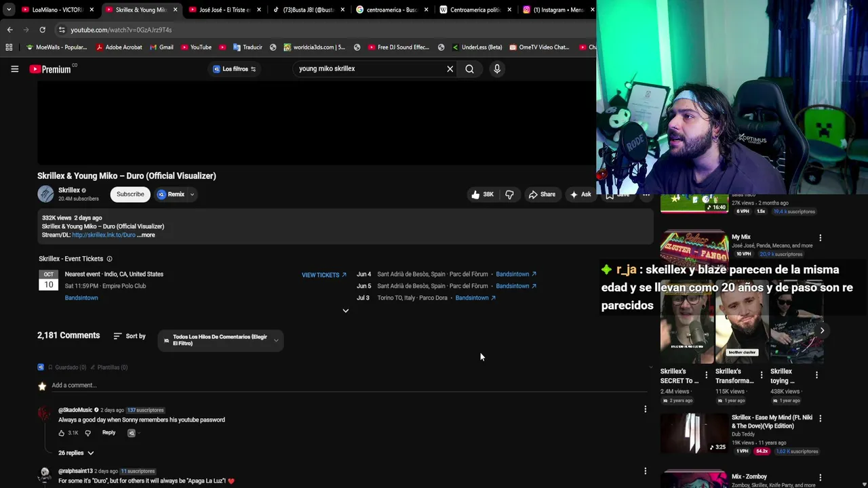Open options for the Ease My Mind video
The height and width of the screenshot is (488, 868).
820,419
